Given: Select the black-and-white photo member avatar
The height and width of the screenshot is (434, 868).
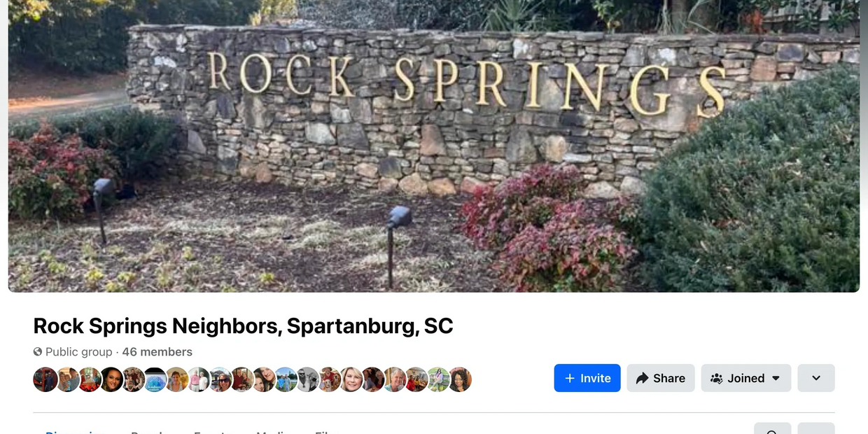Looking at the screenshot, I should pos(307,379).
